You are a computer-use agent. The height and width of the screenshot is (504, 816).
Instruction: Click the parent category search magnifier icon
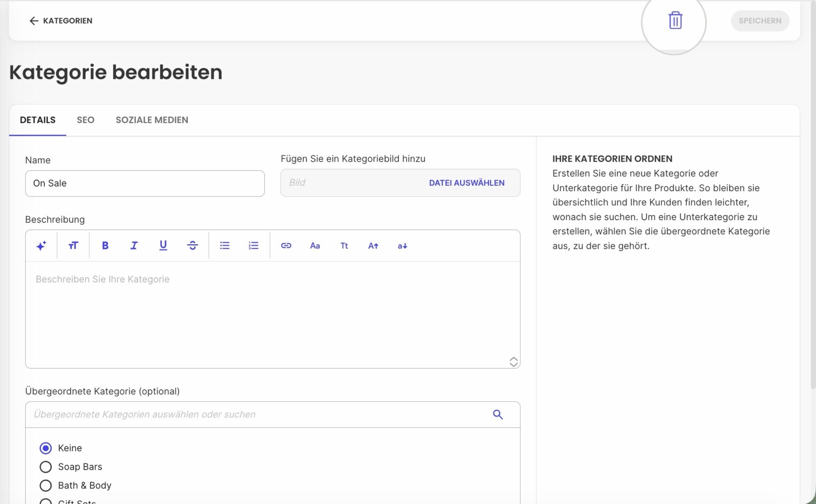pos(498,414)
